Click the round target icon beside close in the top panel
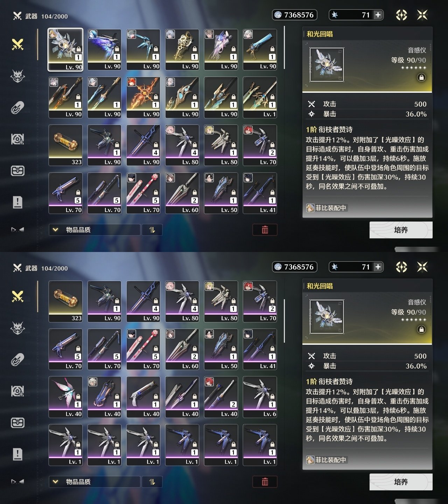 click(x=401, y=15)
